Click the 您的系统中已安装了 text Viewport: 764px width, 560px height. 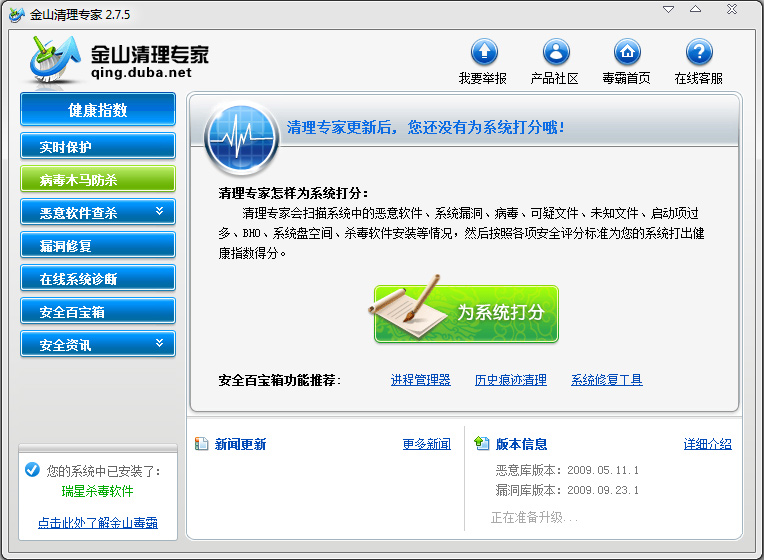pos(103,471)
